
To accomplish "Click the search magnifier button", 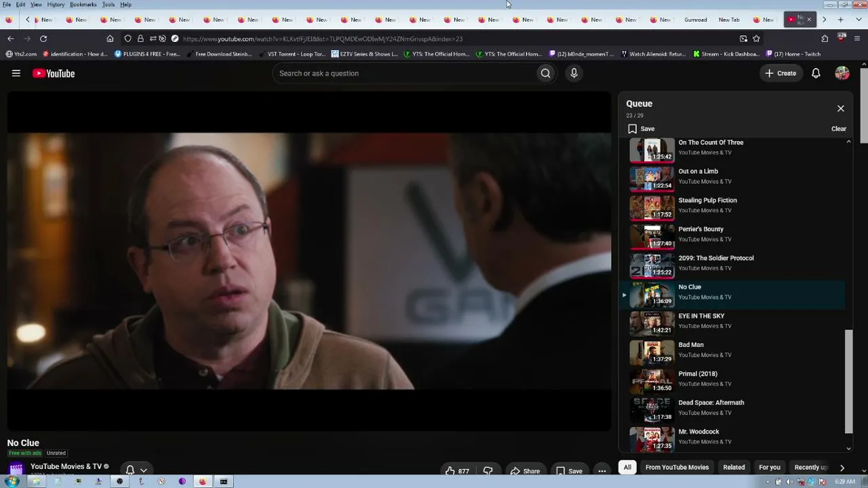I will pyautogui.click(x=545, y=73).
